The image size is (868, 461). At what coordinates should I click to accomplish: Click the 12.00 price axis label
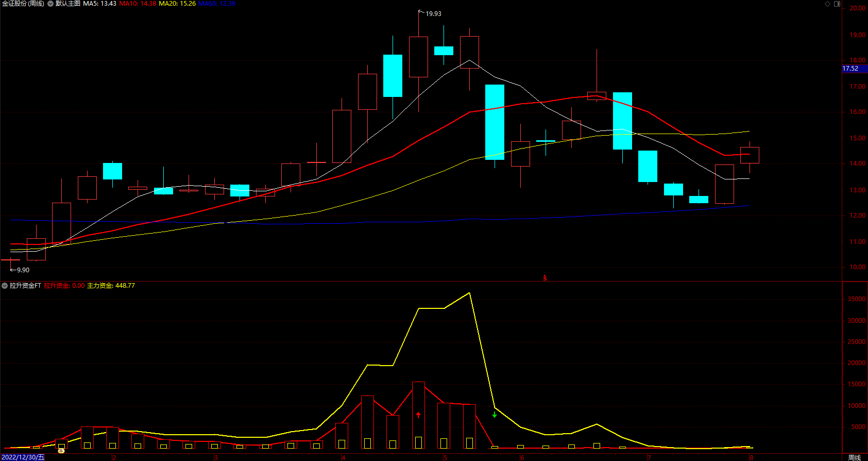tap(858, 216)
